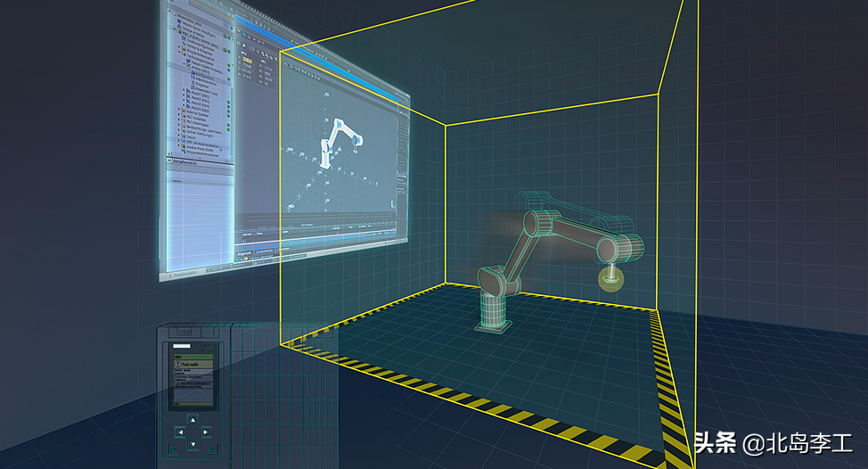Select the SIEMENS logo on the PLC
The width and height of the screenshot is (868, 469).
coord(182,346)
